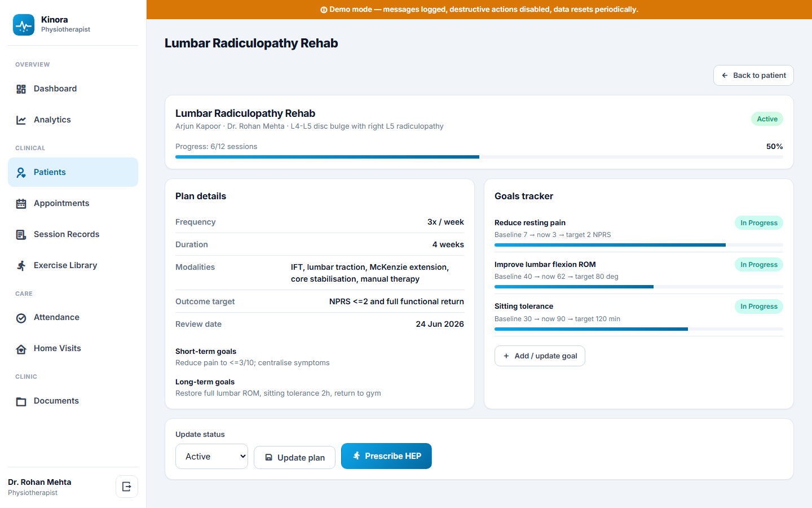Image resolution: width=812 pixels, height=508 pixels.
Task: Click the Kinora heartbeat logo icon
Action: click(x=24, y=25)
